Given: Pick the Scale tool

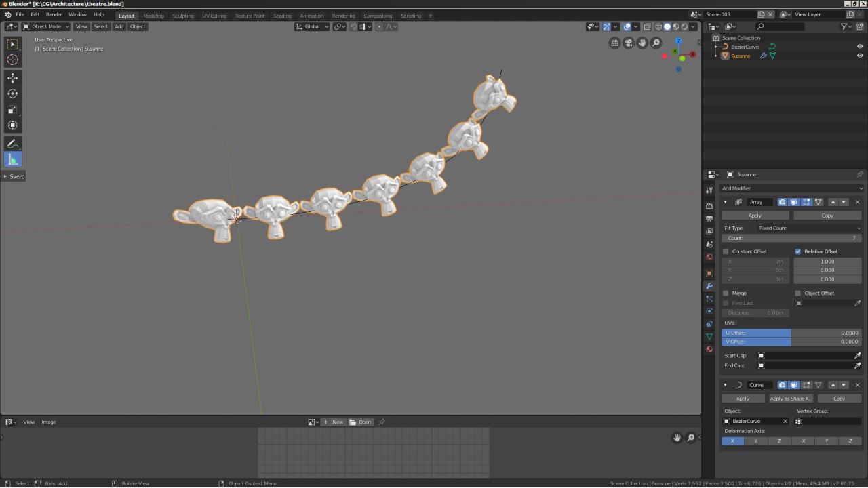Looking at the screenshot, I should [13, 109].
